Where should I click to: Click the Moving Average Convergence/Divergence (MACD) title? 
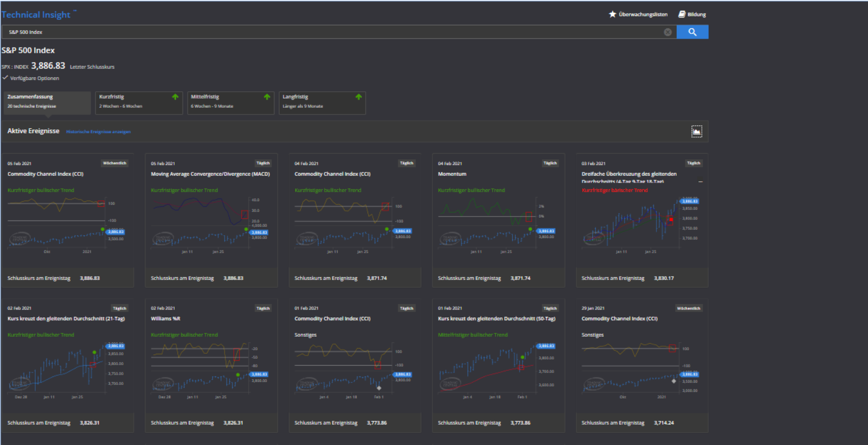210,174
